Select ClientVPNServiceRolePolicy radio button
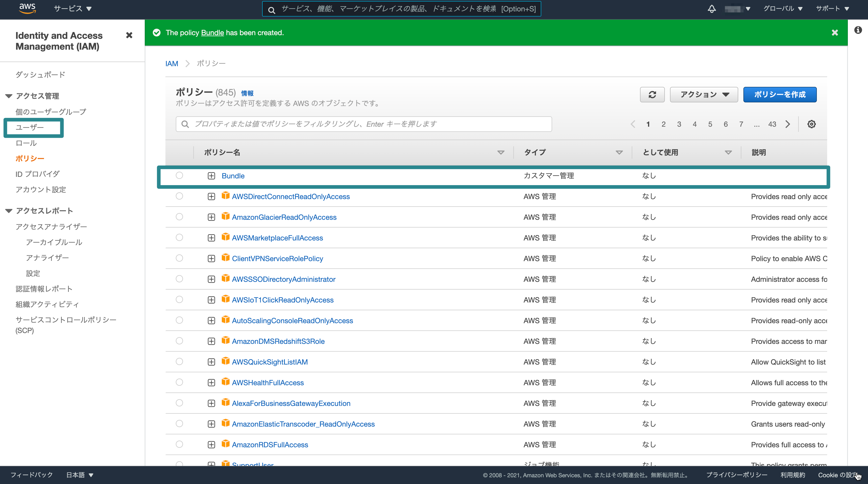The image size is (868, 484). pos(179,258)
